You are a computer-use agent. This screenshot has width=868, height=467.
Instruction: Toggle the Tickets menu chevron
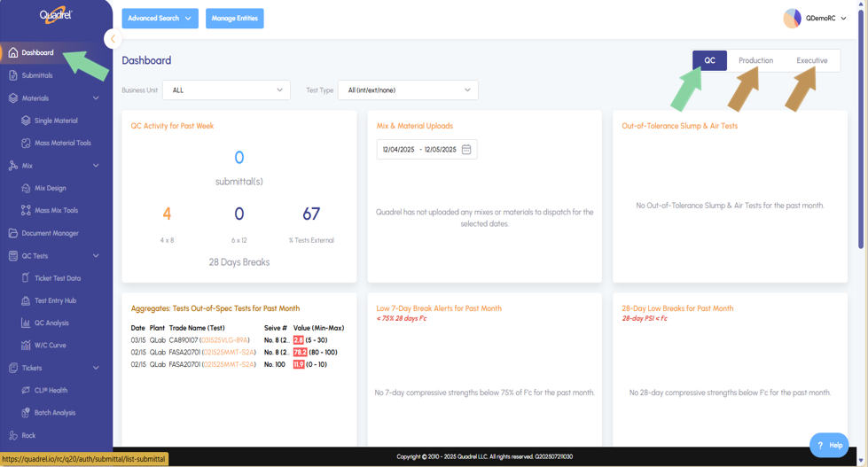click(x=96, y=368)
